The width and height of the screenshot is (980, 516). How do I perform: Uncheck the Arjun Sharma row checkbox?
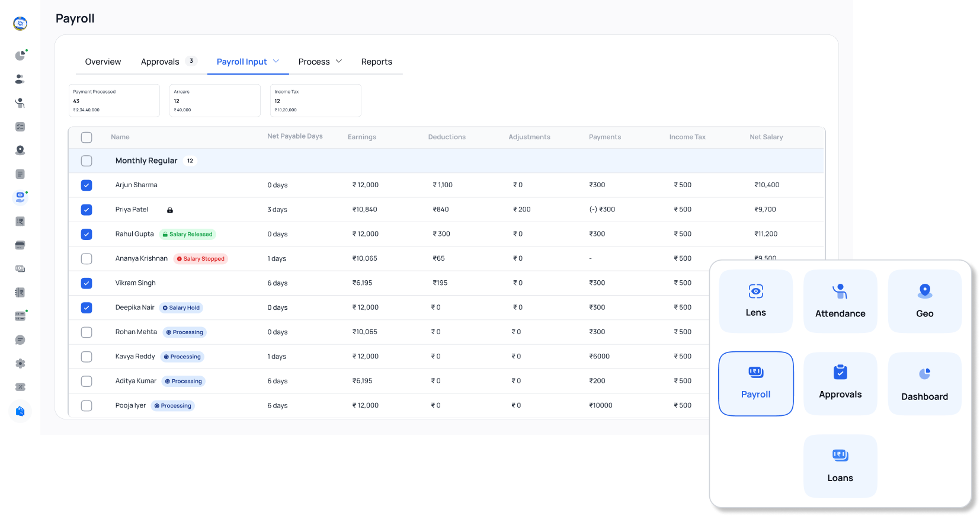click(x=87, y=185)
